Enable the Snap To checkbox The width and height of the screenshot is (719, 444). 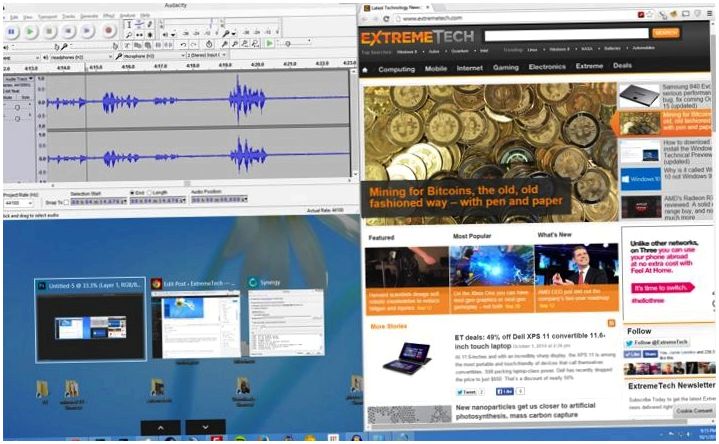tap(66, 202)
